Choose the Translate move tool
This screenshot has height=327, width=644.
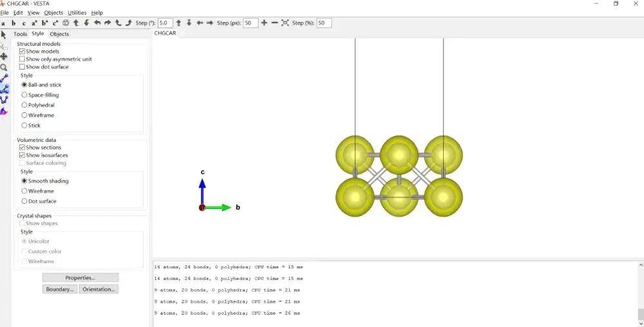tap(4, 56)
